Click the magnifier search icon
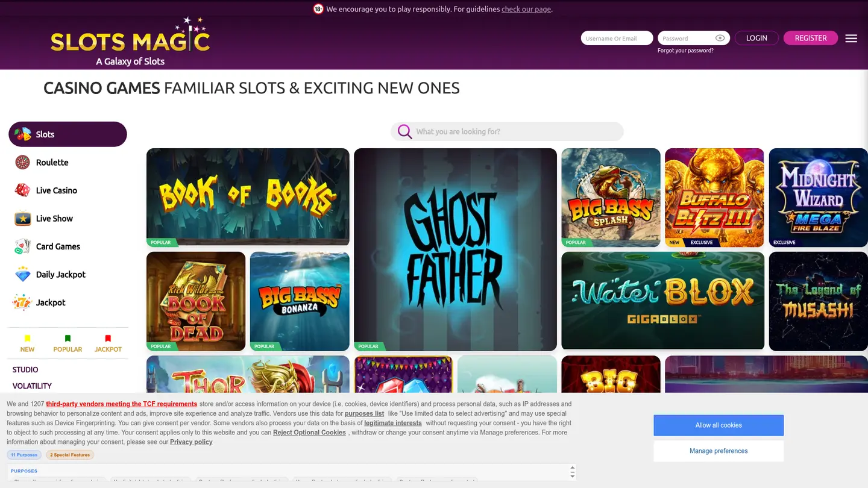The height and width of the screenshot is (488, 868). [x=405, y=131]
